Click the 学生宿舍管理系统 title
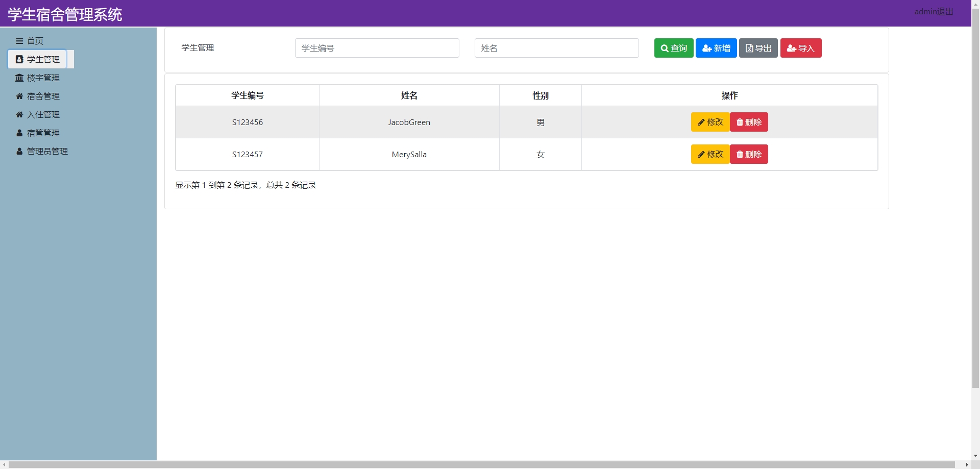The image size is (980, 469). coord(65,14)
